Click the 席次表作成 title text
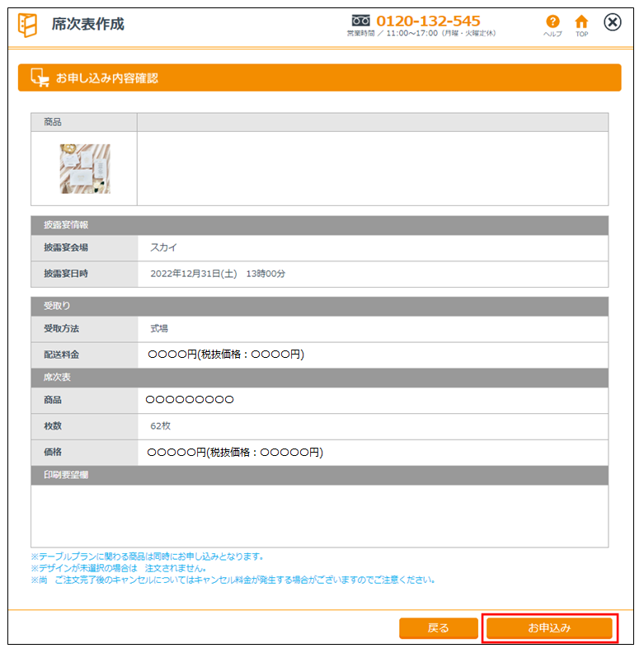This screenshot has width=644, height=653. [88, 24]
